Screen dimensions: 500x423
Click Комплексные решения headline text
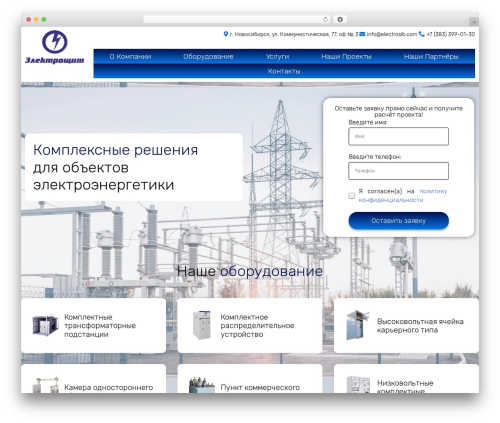coord(115,150)
